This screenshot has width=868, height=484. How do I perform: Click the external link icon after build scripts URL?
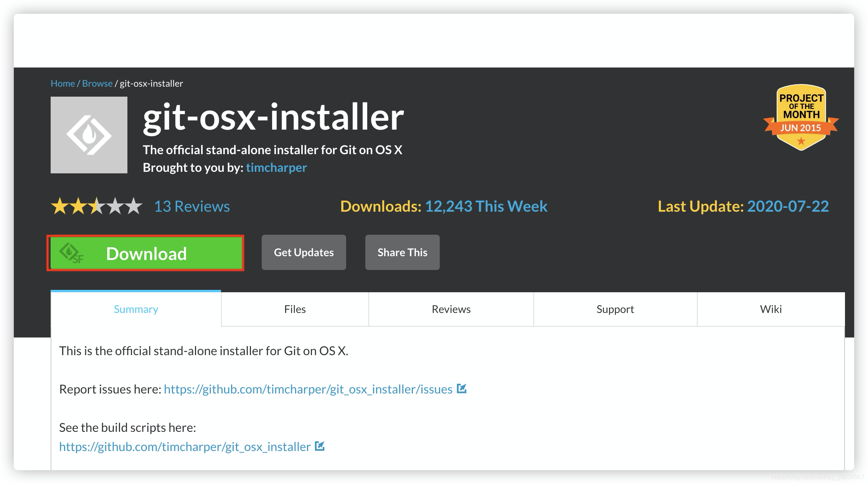pos(320,446)
